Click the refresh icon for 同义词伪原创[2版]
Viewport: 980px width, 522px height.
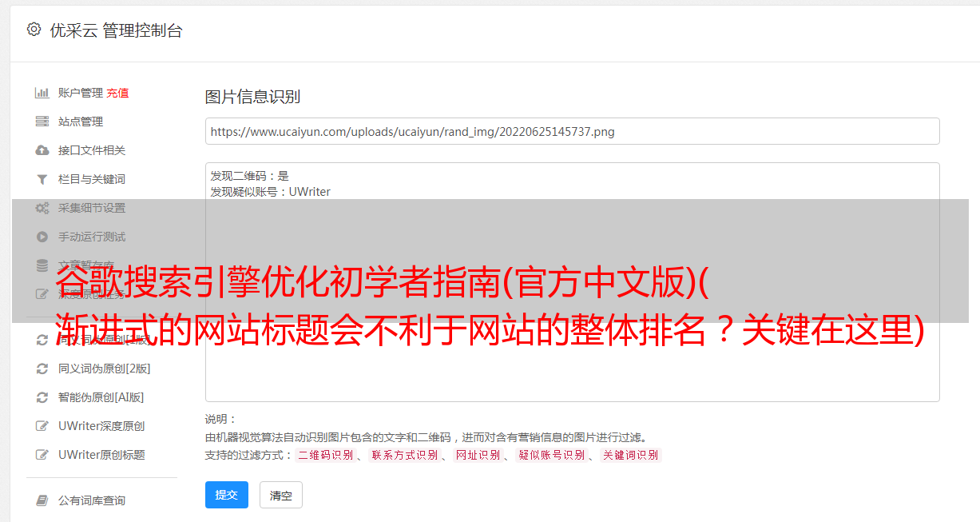point(42,369)
